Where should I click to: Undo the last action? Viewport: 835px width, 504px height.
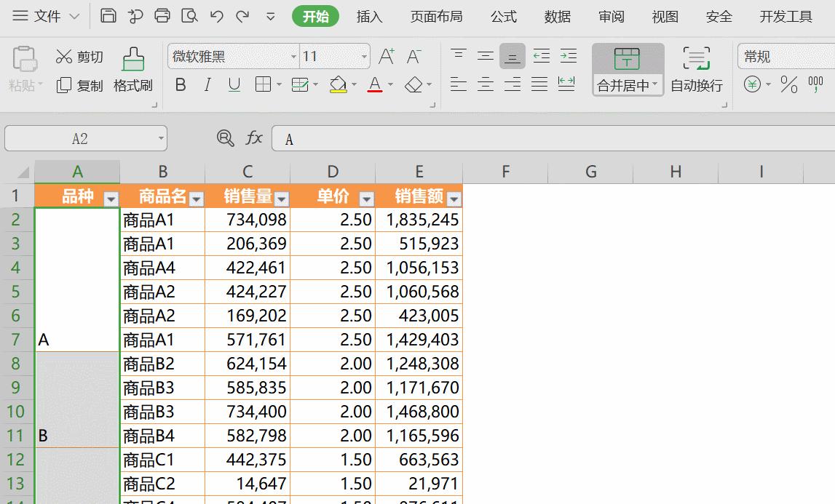(215, 15)
